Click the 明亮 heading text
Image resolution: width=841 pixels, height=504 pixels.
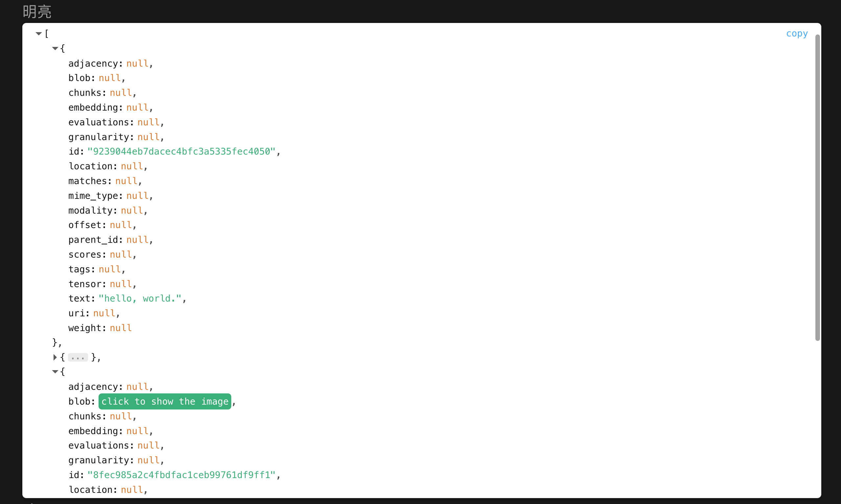pos(37,12)
